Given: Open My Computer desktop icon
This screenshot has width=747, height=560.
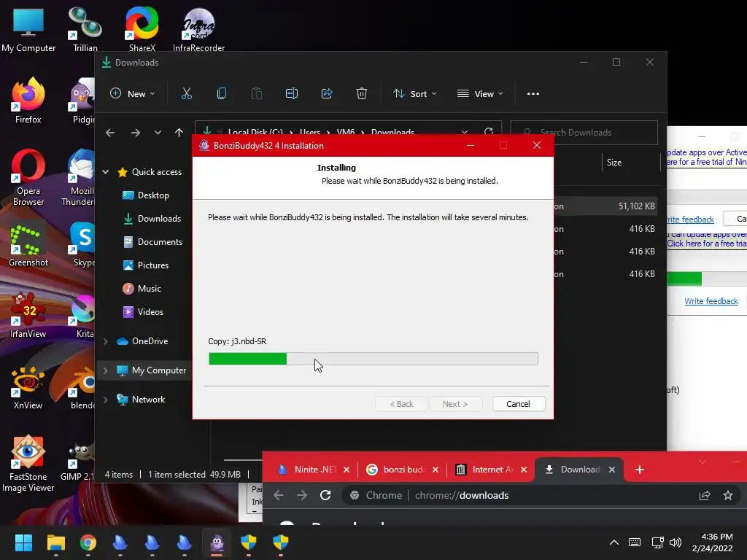Looking at the screenshot, I should pyautogui.click(x=28, y=29).
